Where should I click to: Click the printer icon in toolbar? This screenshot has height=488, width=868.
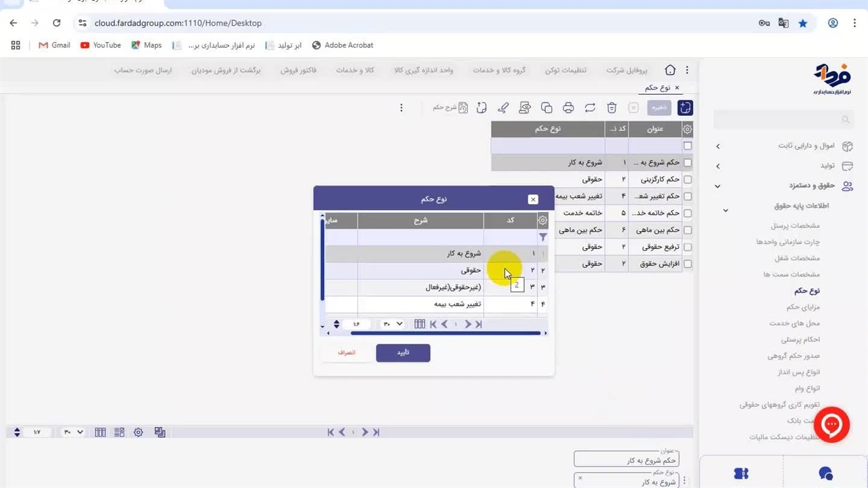point(568,108)
